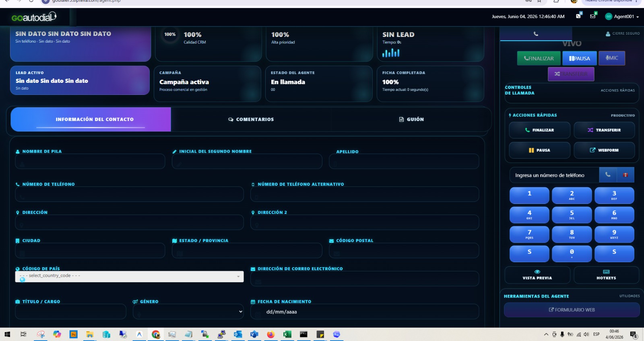Open the Cierre Seguro tab
This screenshot has height=341, width=644.
click(623, 34)
